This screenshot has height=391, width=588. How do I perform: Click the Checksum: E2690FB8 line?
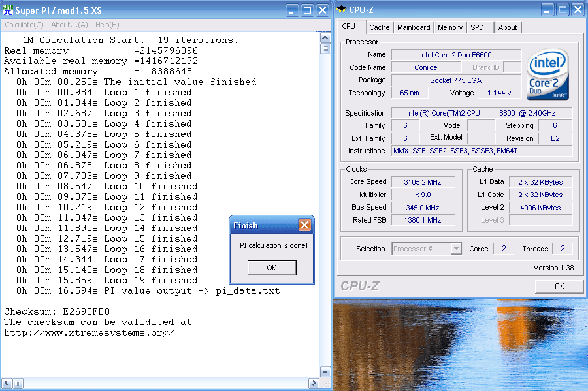coord(57,311)
